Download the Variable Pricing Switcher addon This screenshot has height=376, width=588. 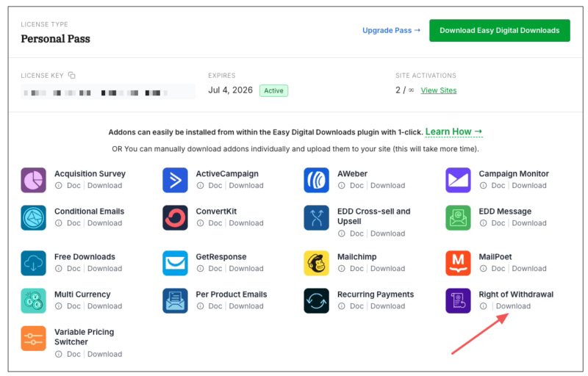tap(104, 354)
